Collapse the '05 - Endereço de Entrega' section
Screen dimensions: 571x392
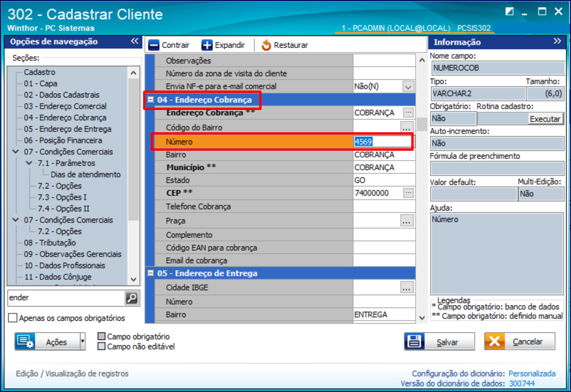click(x=151, y=273)
